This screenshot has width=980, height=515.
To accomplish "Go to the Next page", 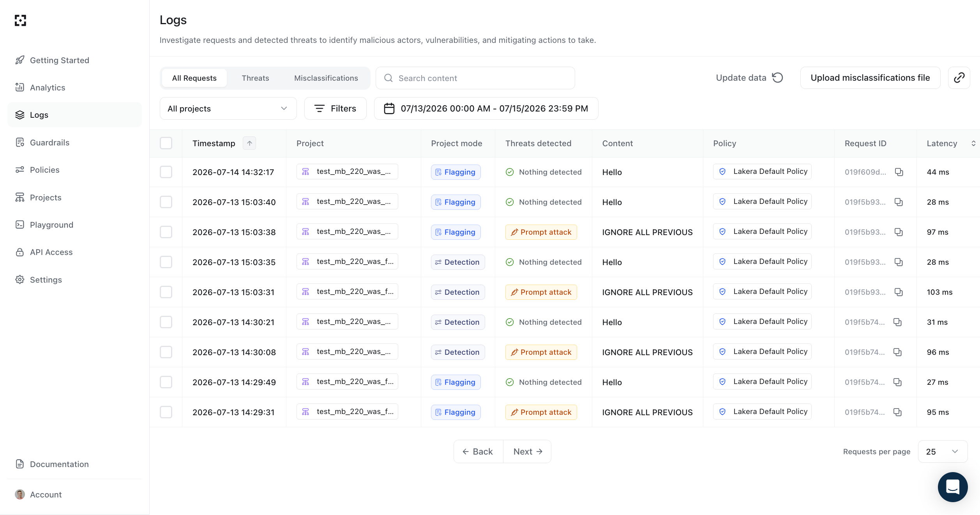I will coord(527,451).
